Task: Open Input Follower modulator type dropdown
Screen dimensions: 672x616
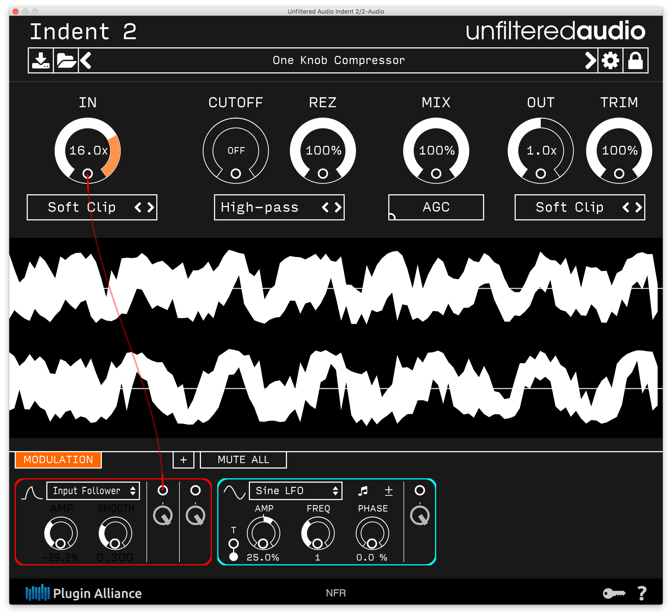Action: 93,491
